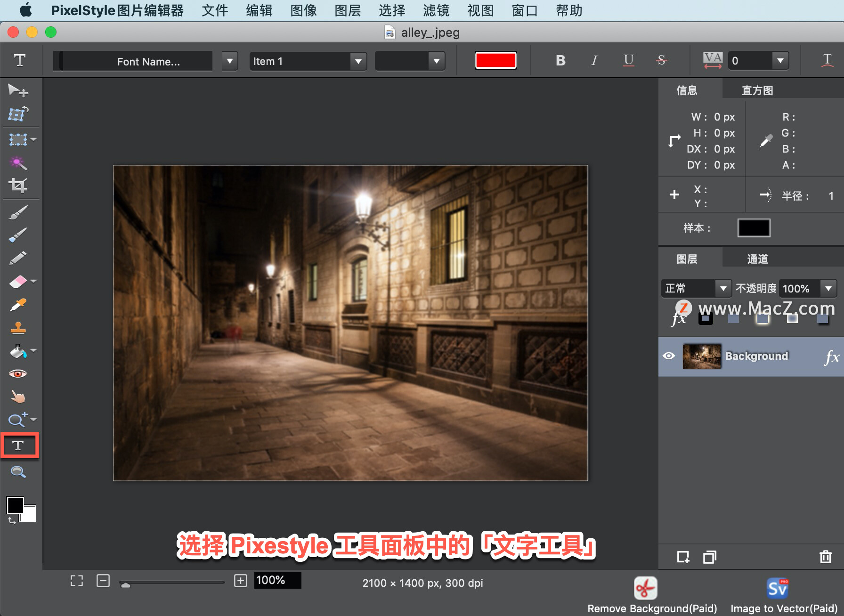Click Image to Vector(Paid) button

777,588
